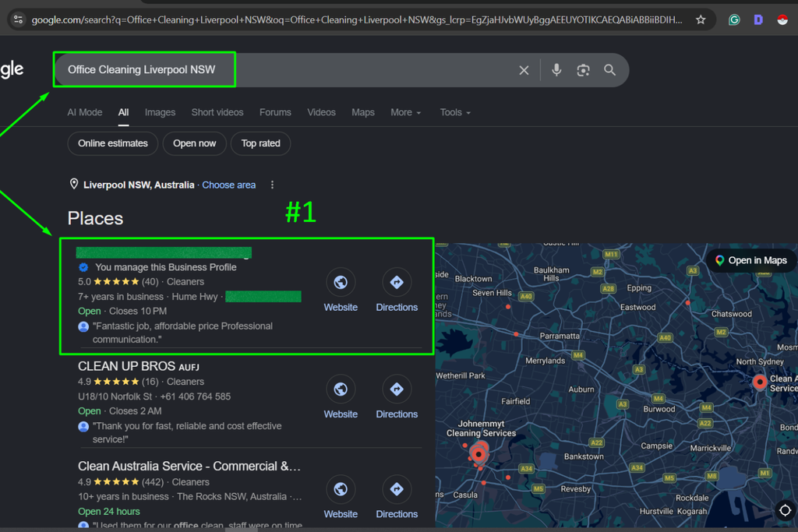The width and height of the screenshot is (798, 532).
Task: Click the location pin icon near Liverpool NSW
Action: (74, 184)
